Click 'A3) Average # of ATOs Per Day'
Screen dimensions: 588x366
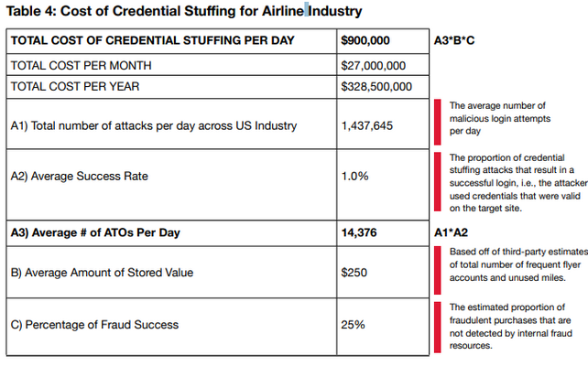(95, 232)
